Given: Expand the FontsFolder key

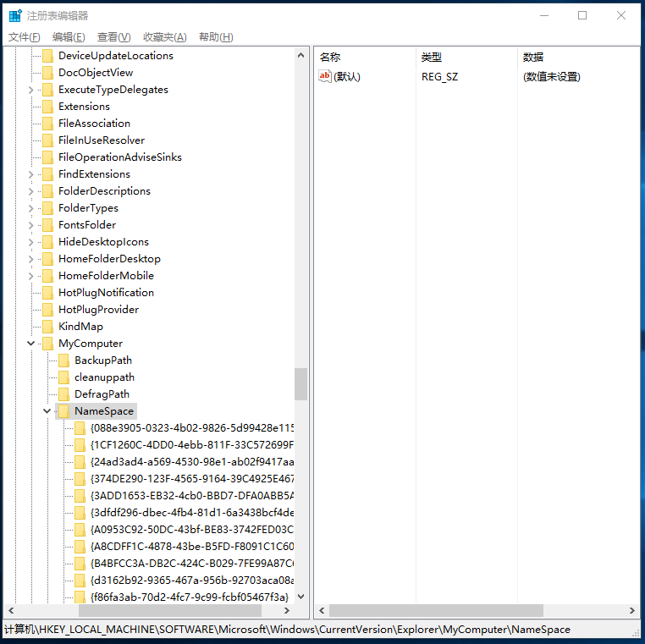Looking at the screenshot, I should [x=30, y=225].
